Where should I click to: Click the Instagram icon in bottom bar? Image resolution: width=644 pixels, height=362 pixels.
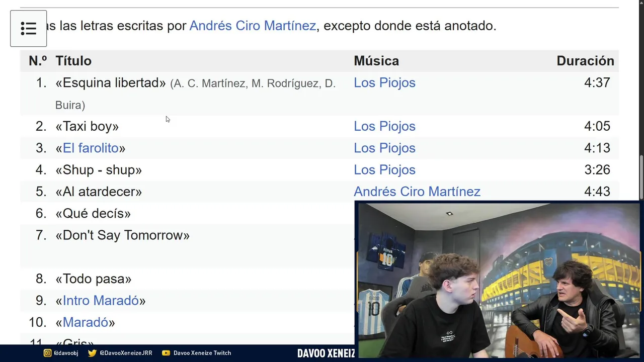point(48,353)
